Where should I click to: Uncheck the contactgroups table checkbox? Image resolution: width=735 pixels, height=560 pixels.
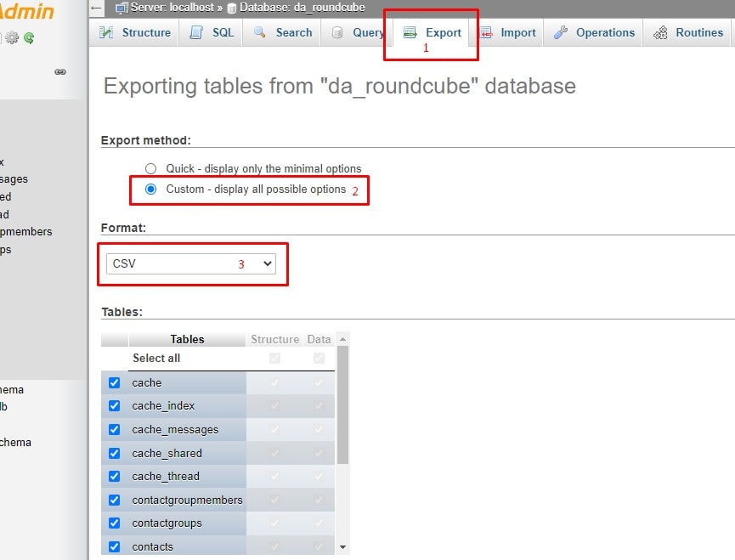pyautogui.click(x=115, y=523)
